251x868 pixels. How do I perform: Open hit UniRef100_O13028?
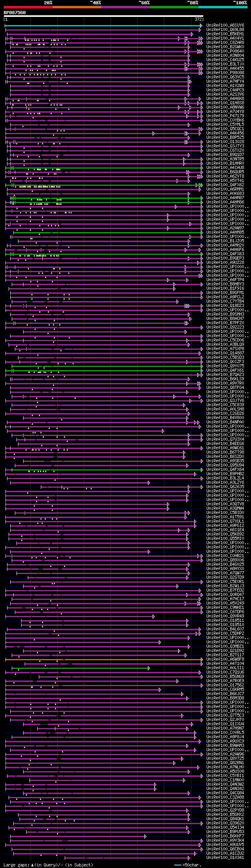pos(225,142)
